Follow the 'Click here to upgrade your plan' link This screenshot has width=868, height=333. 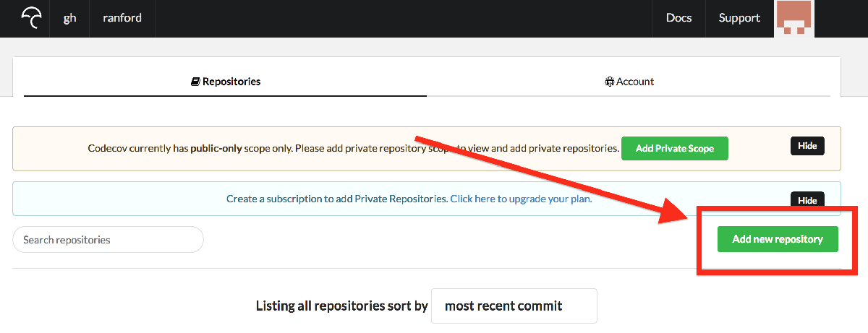521,199
